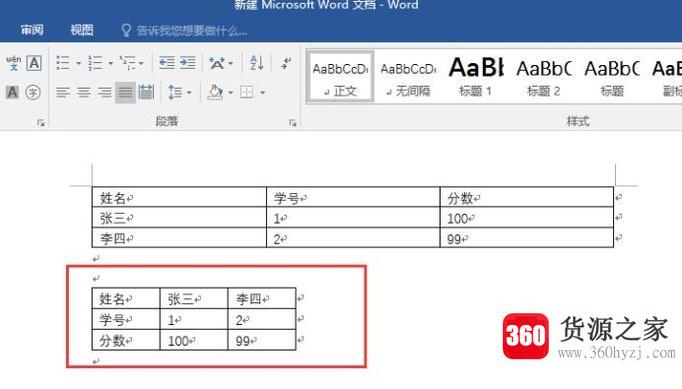Click 分数 cell in lower table
Image resolution: width=682 pixels, height=389 pixels.
tap(126, 340)
